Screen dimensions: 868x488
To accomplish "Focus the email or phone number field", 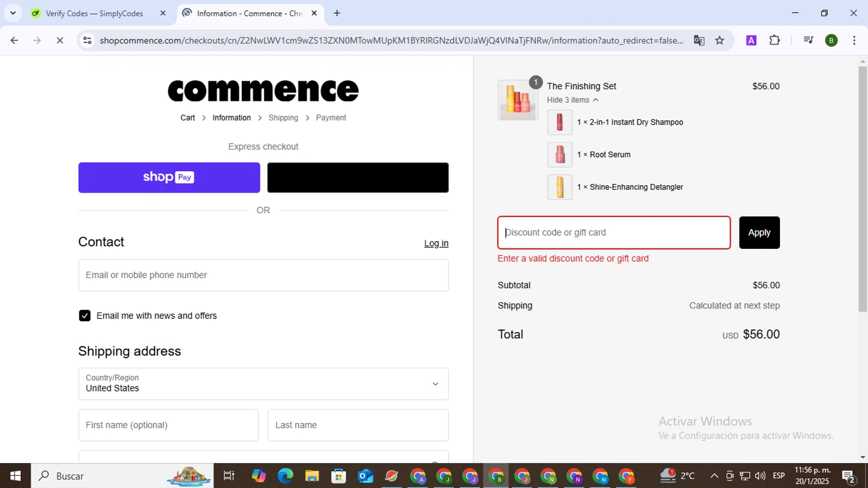I will tap(263, 275).
